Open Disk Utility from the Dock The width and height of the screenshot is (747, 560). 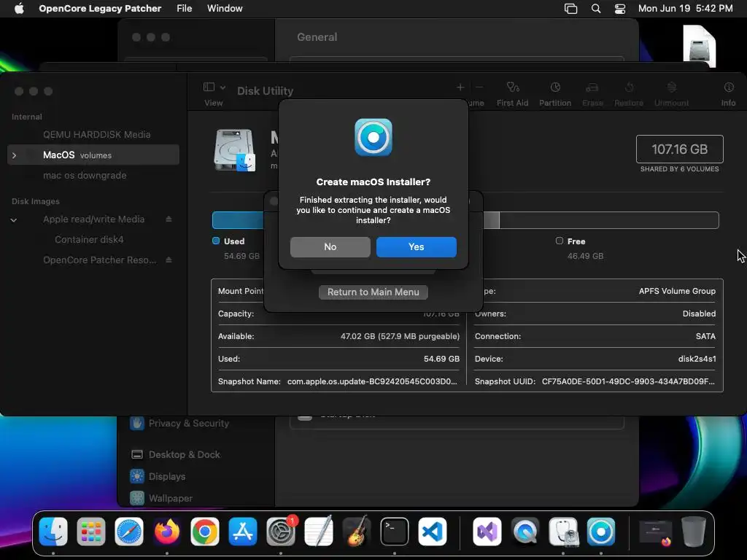click(x=563, y=532)
